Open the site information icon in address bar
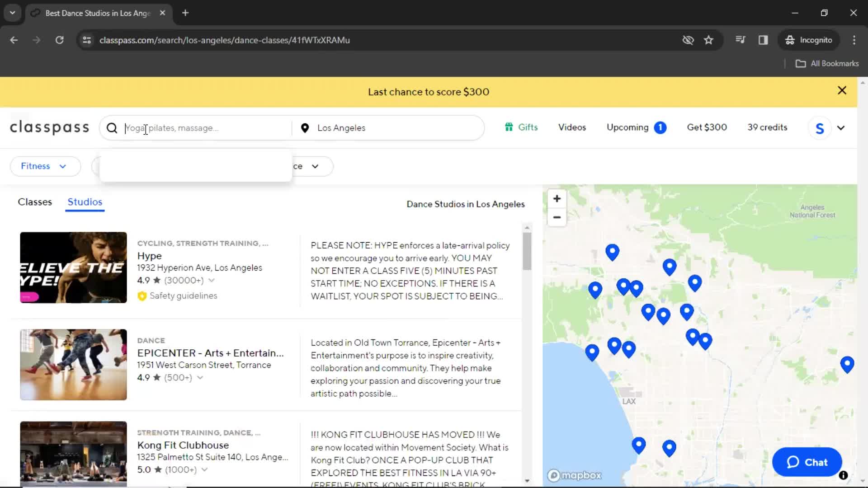868x488 pixels. pos(86,40)
